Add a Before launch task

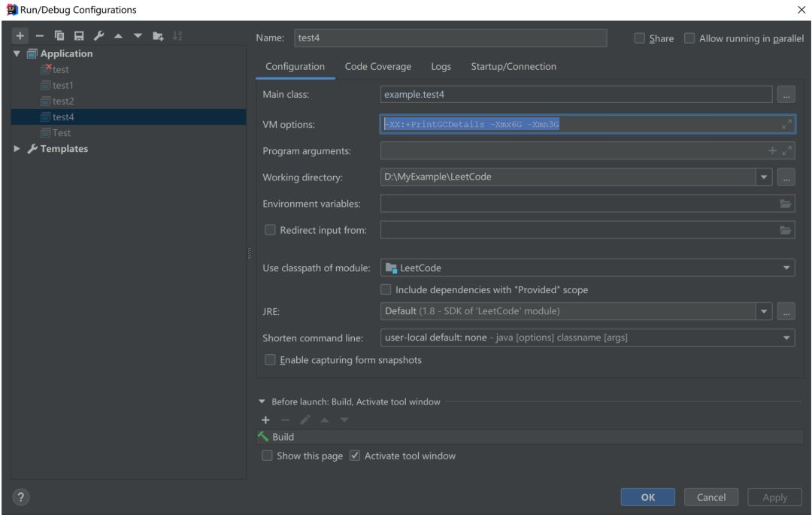click(x=265, y=420)
